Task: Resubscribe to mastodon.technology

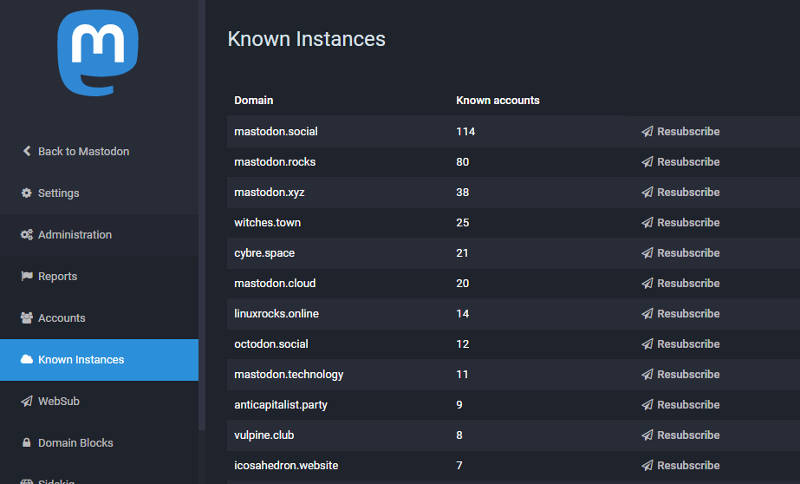Action: click(x=681, y=374)
